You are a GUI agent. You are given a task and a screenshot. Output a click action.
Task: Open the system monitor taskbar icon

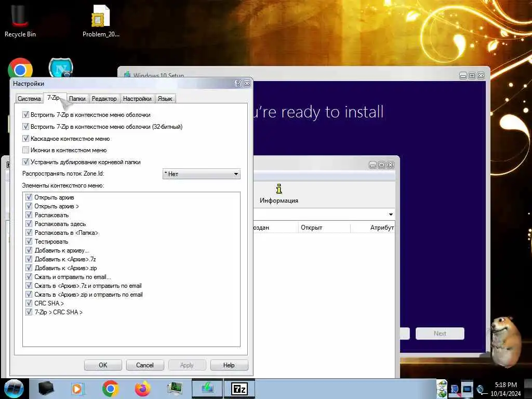[175, 389]
